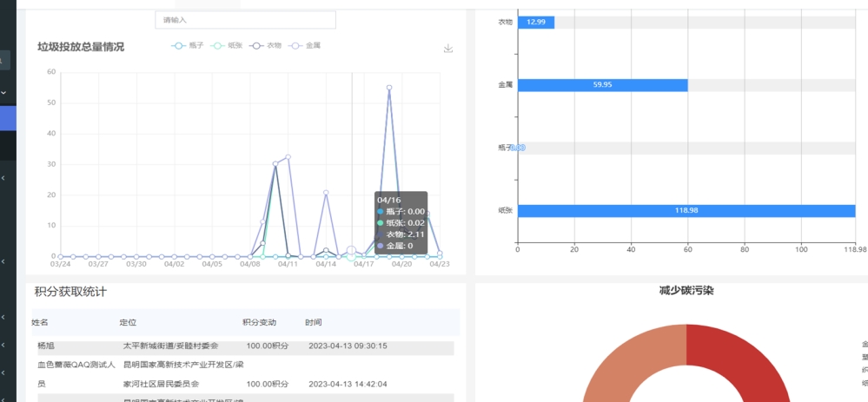Select the 衣物 bar labeled 12.99
The width and height of the screenshot is (868, 402).
click(536, 22)
